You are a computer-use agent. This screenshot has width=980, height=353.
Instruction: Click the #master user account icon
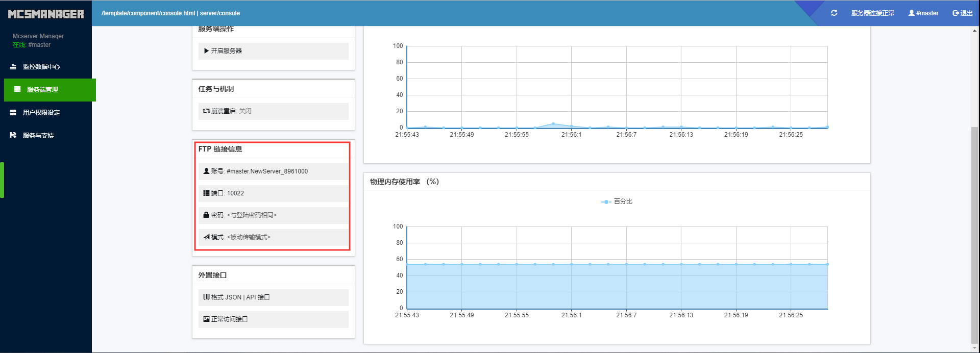[x=912, y=13]
